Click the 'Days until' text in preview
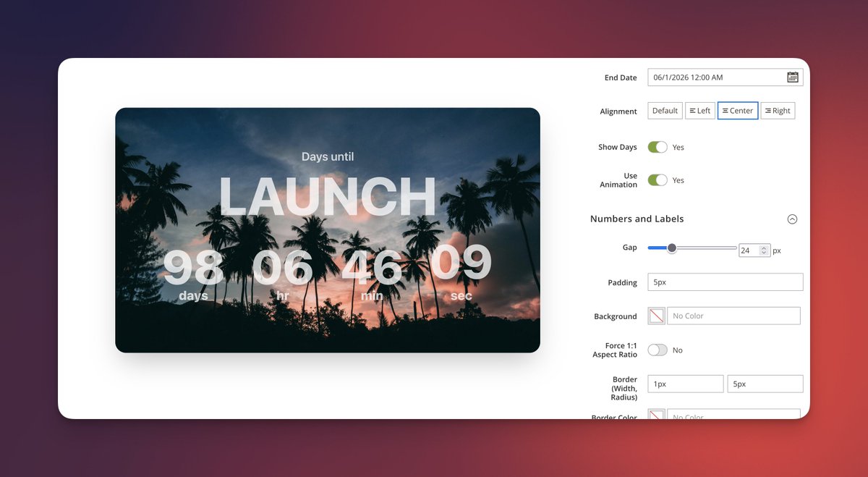 click(328, 156)
